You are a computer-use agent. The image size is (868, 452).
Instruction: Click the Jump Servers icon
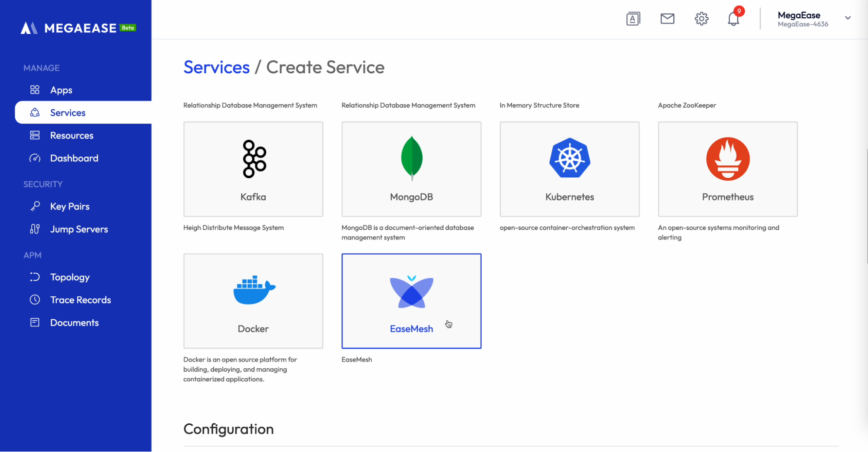point(35,229)
